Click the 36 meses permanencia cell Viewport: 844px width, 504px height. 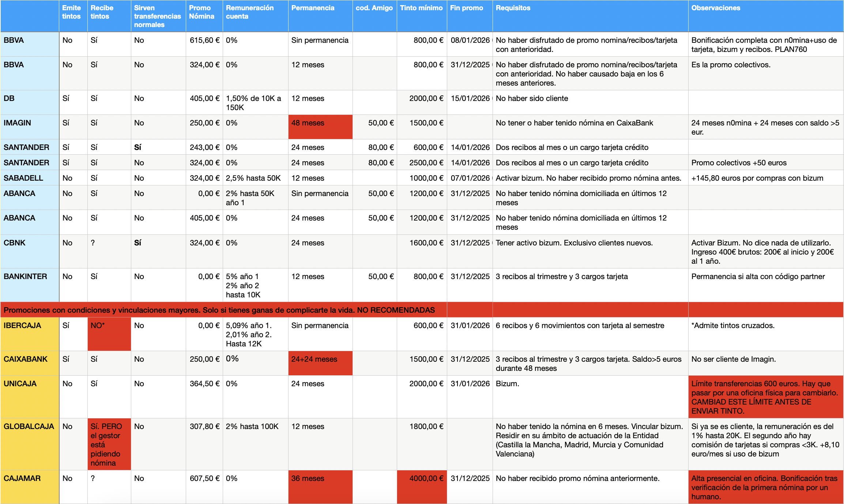320,486
